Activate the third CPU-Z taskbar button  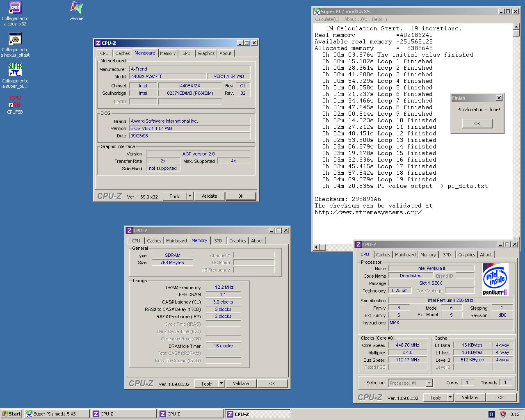257,414
